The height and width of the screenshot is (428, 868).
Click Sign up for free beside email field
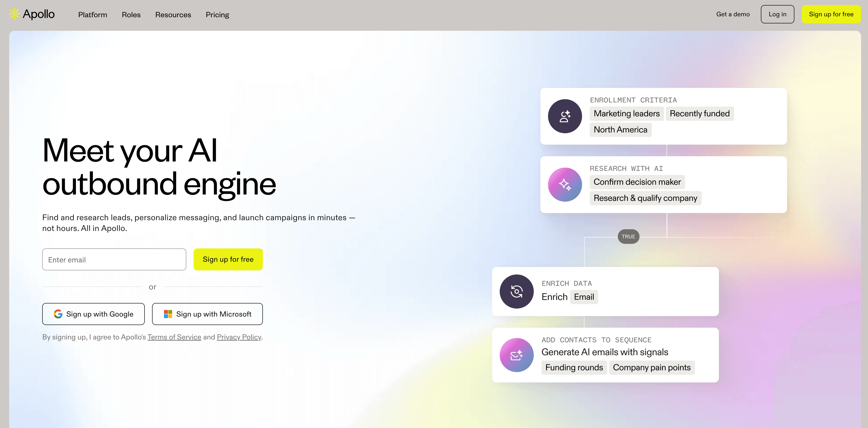pos(228,259)
